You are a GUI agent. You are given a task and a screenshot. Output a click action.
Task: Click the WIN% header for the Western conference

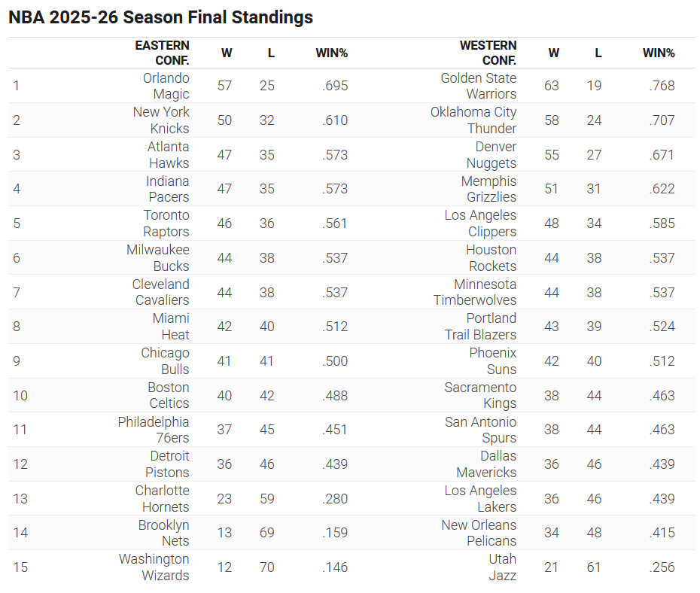pos(659,53)
